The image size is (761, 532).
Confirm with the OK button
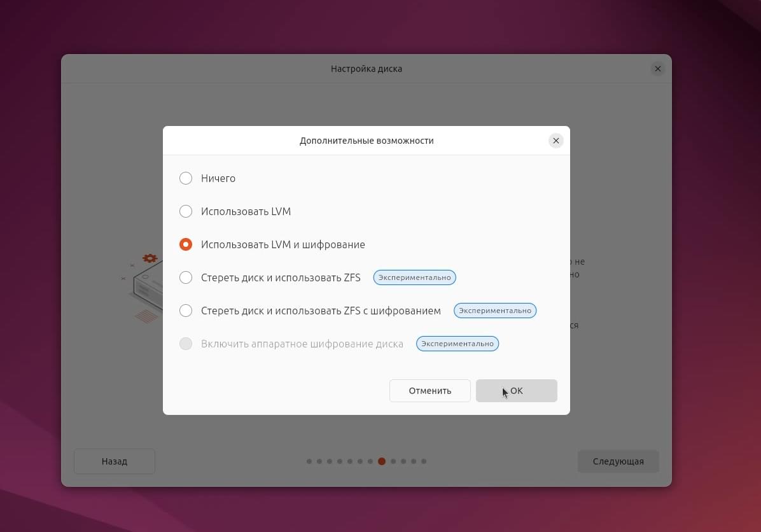tap(517, 391)
